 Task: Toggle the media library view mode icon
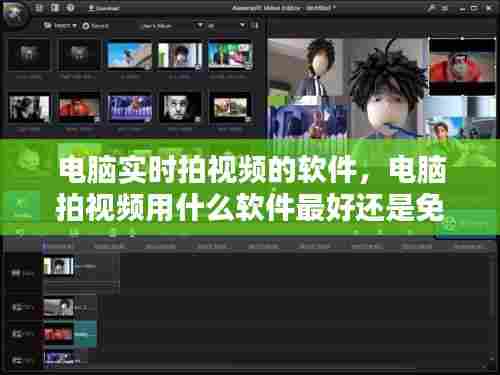(256, 26)
